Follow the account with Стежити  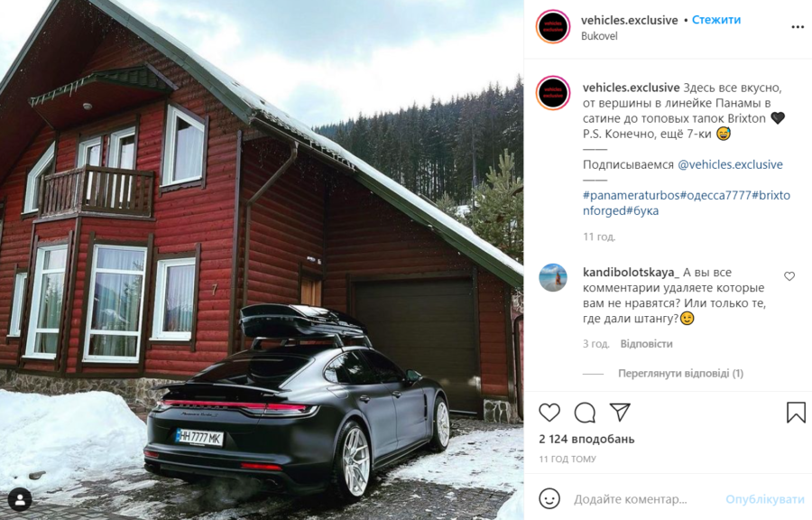[716, 20]
